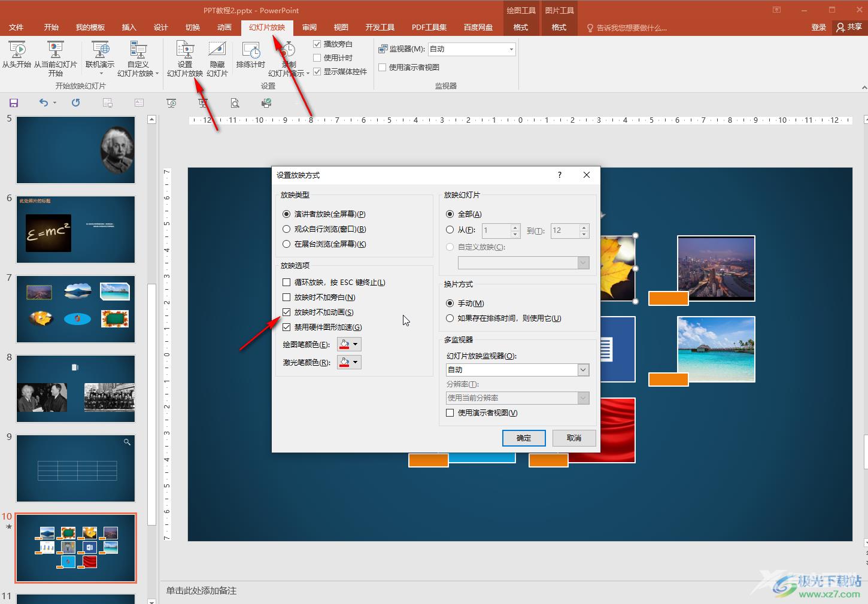Select 如果存在排练时间，则使用它 radio
The height and width of the screenshot is (604, 868).
point(450,318)
